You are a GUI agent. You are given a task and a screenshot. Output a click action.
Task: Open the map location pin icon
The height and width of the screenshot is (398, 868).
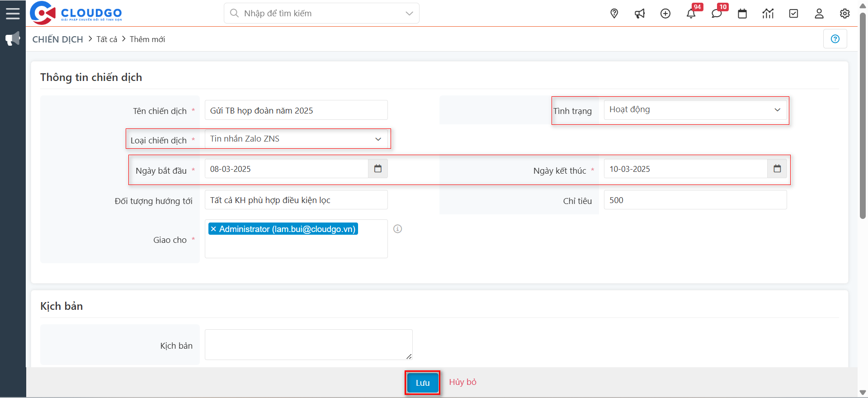tap(614, 14)
